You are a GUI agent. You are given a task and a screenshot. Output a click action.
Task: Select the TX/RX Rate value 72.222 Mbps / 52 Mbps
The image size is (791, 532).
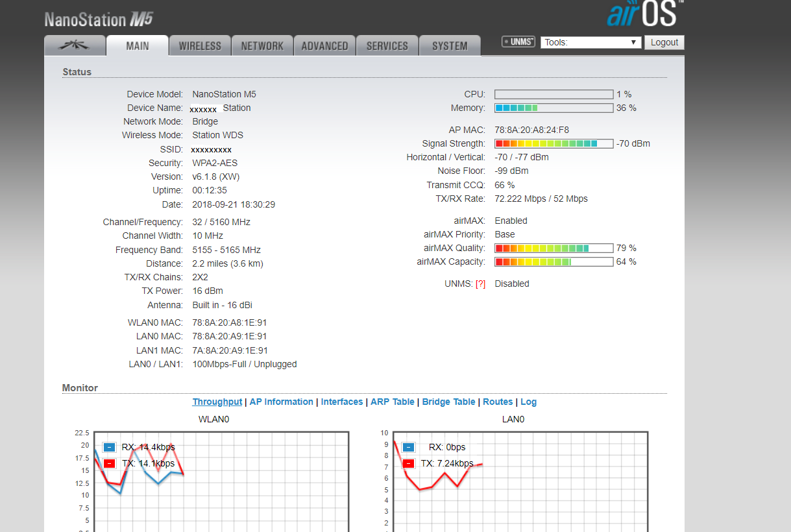(x=541, y=199)
